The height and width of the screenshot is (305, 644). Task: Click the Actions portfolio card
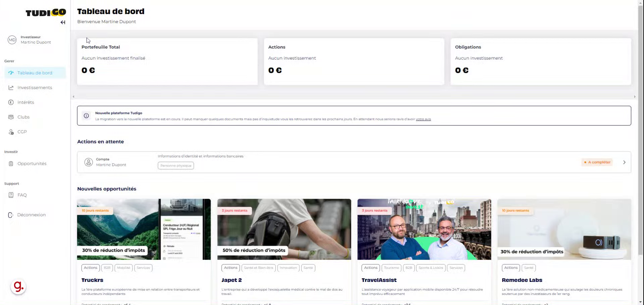[354, 61]
